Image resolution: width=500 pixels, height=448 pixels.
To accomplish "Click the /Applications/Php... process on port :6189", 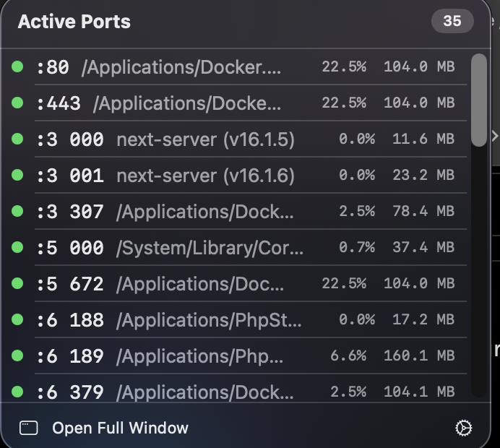I will [199, 356].
